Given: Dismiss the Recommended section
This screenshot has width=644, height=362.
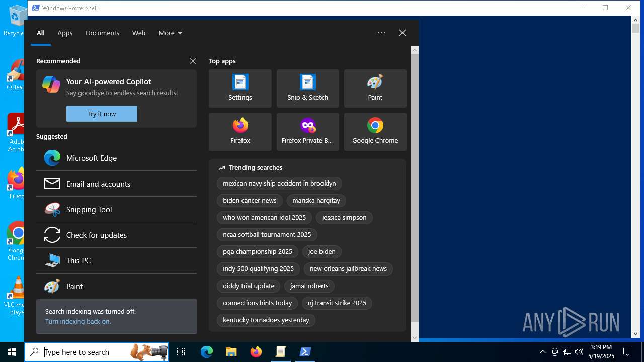Looking at the screenshot, I should (x=193, y=61).
